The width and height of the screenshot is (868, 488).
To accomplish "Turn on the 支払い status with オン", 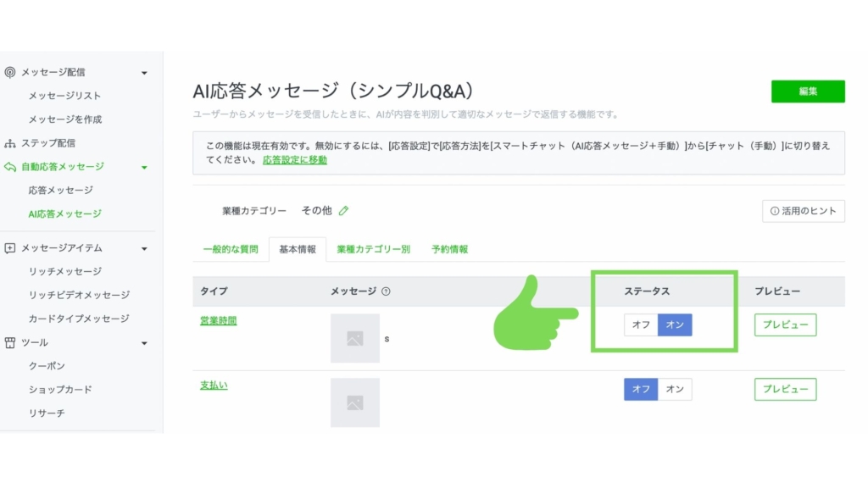I will click(675, 389).
